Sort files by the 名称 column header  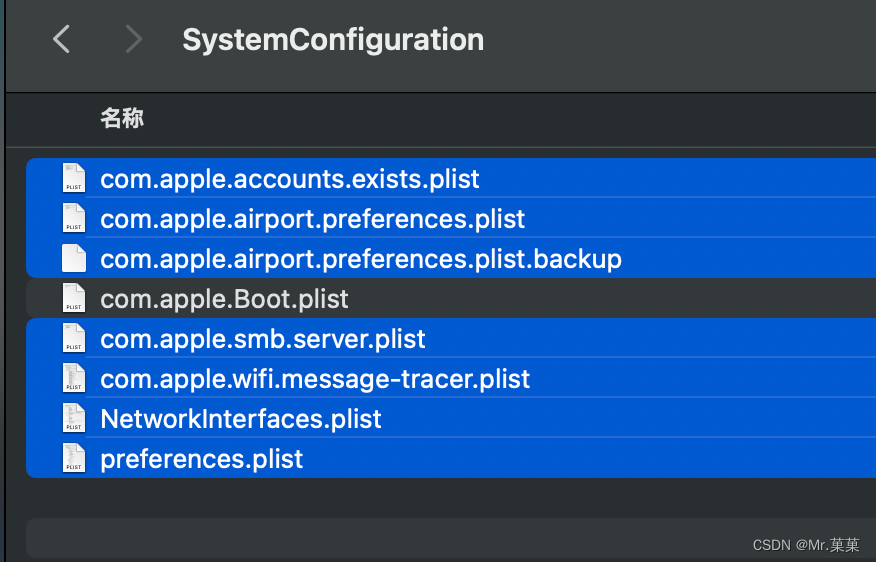click(x=122, y=119)
